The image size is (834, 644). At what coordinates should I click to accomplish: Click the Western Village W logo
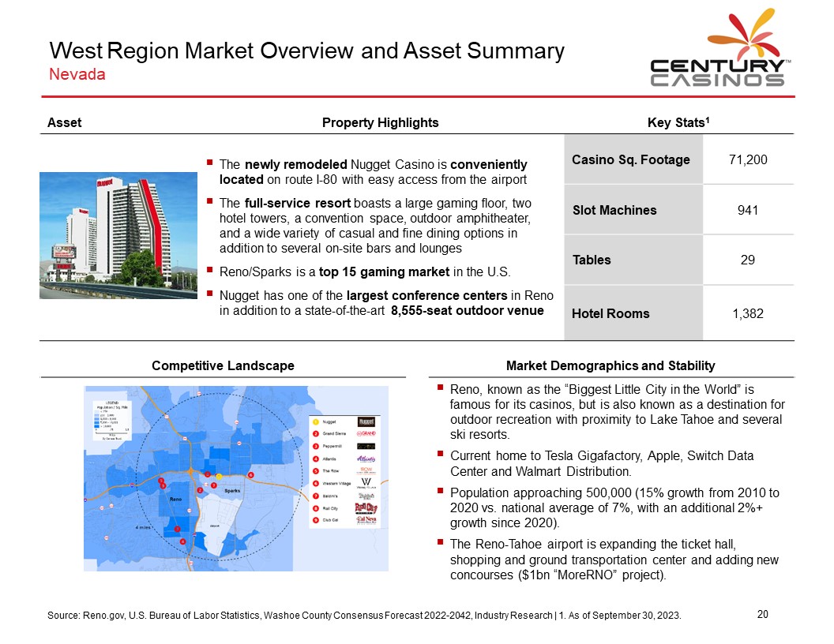[x=366, y=483]
